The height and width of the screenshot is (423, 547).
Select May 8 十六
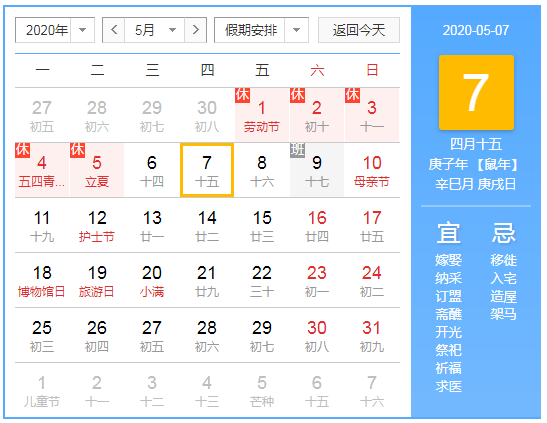(262, 170)
